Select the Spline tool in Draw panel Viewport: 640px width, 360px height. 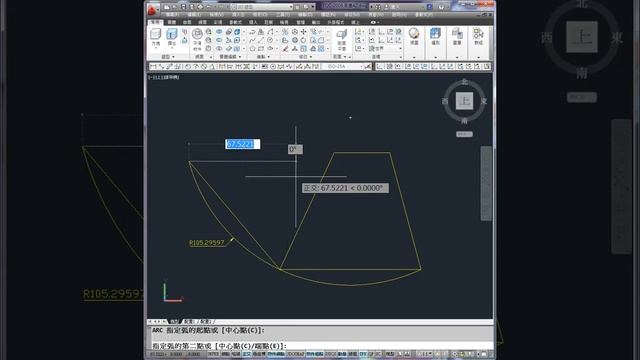[x=252, y=40]
